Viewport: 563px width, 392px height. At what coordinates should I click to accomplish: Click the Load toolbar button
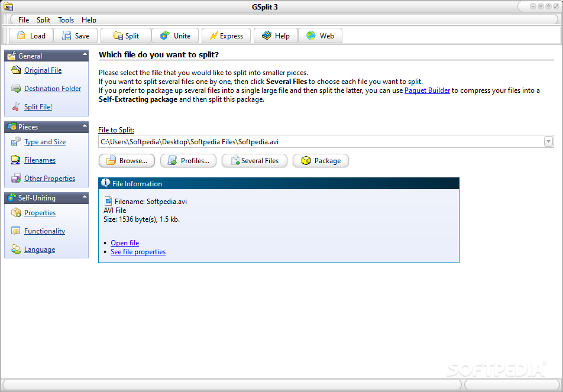(x=31, y=35)
